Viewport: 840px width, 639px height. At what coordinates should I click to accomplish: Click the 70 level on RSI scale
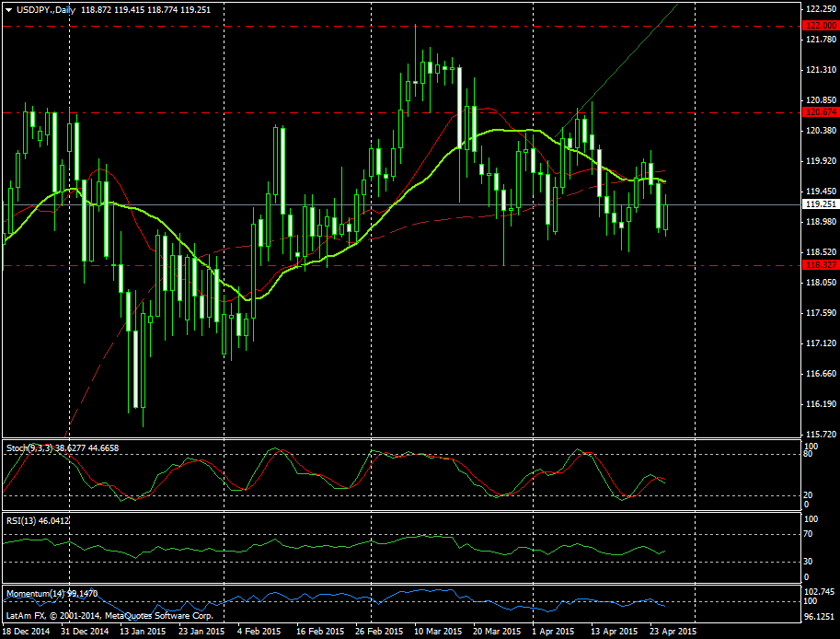(808, 533)
